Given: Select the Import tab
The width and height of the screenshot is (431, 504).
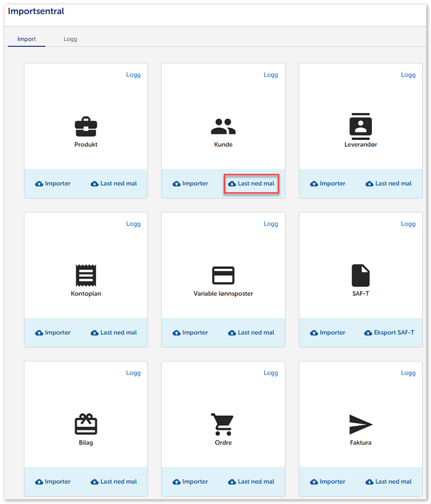Looking at the screenshot, I should [x=27, y=39].
